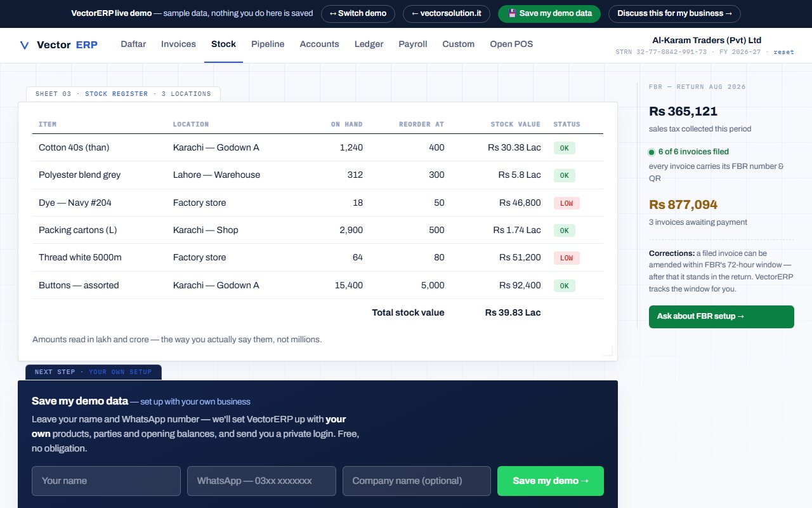
Task: Click the Rs 39.83 Lac total value
Action: [513, 312]
